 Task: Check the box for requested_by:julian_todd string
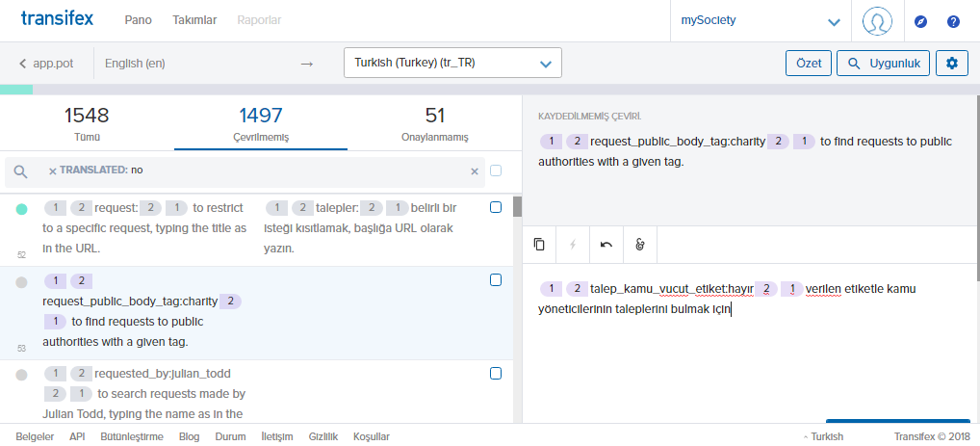pyautogui.click(x=496, y=374)
